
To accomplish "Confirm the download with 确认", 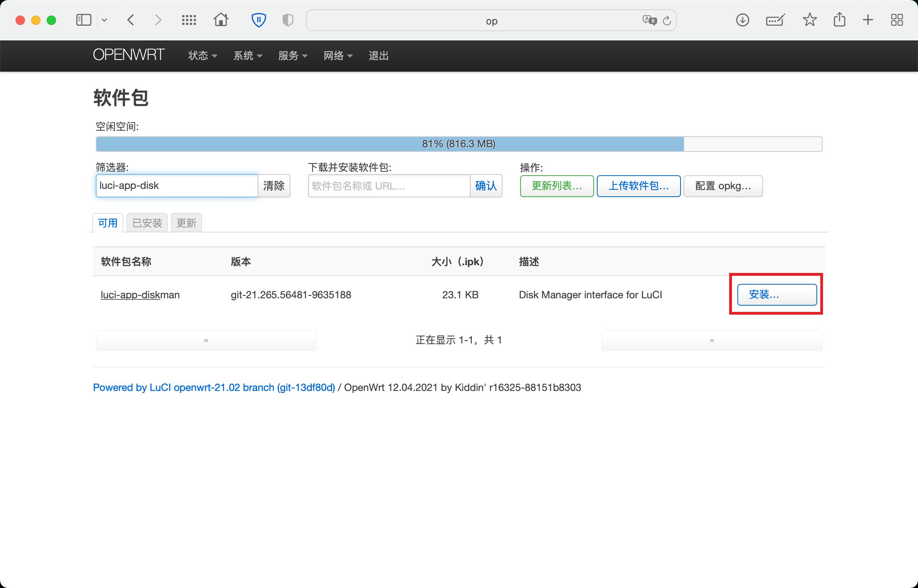I will 486,186.
